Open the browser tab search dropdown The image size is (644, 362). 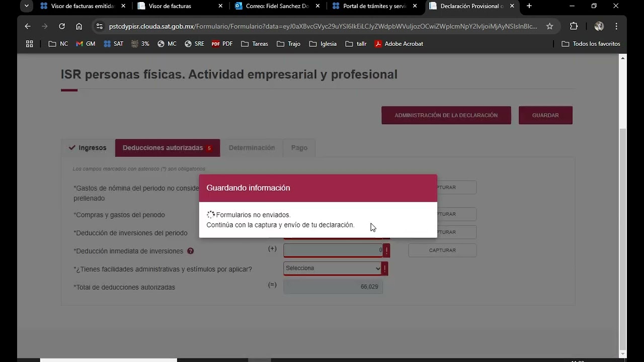[27, 6]
